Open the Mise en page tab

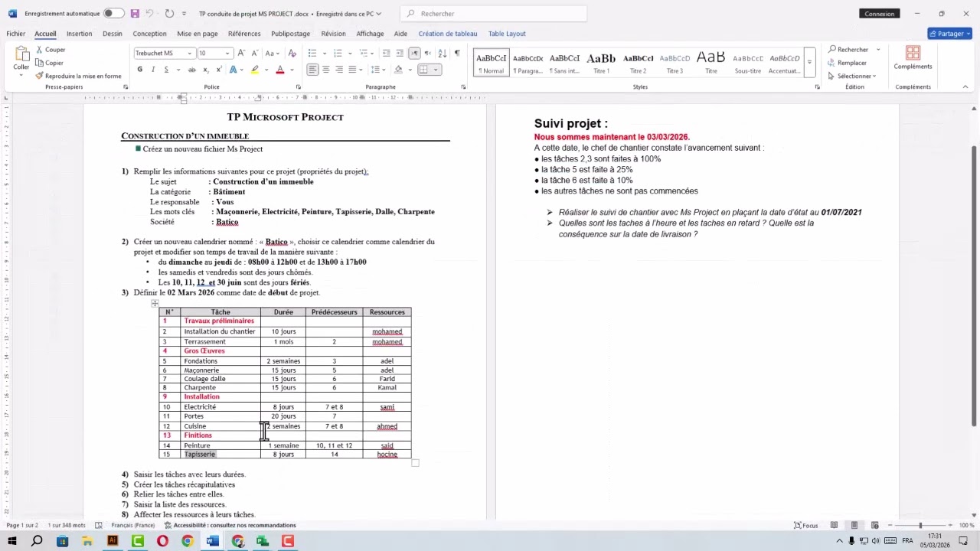pyautogui.click(x=198, y=34)
